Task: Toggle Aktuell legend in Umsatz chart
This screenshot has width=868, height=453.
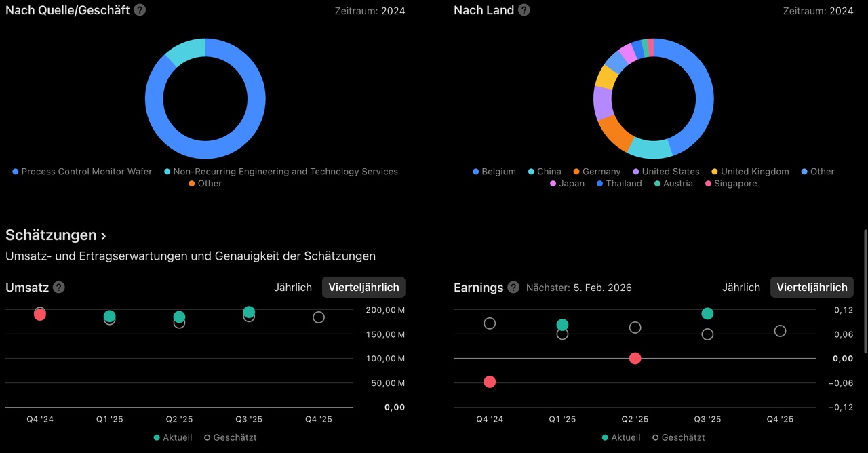Action: 173,438
